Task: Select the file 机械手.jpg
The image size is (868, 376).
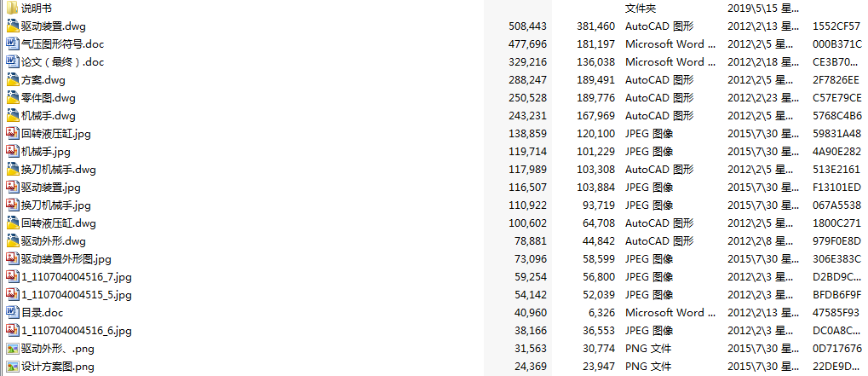Action: [46, 151]
